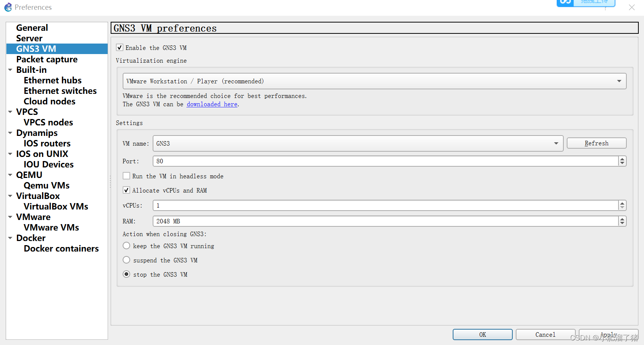This screenshot has width=644, height=345.
Task: Collapse the Built-in tree section
Action: pyautogui.click(x=11, y=70)
